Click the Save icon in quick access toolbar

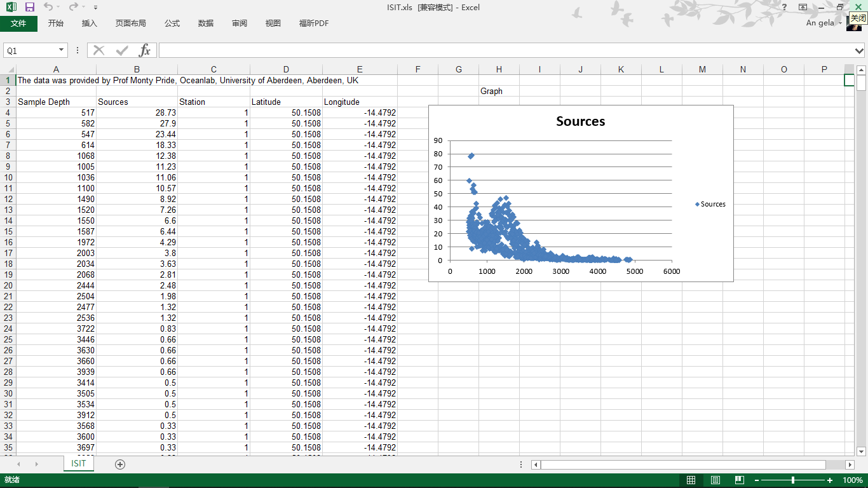pos(29,7)
